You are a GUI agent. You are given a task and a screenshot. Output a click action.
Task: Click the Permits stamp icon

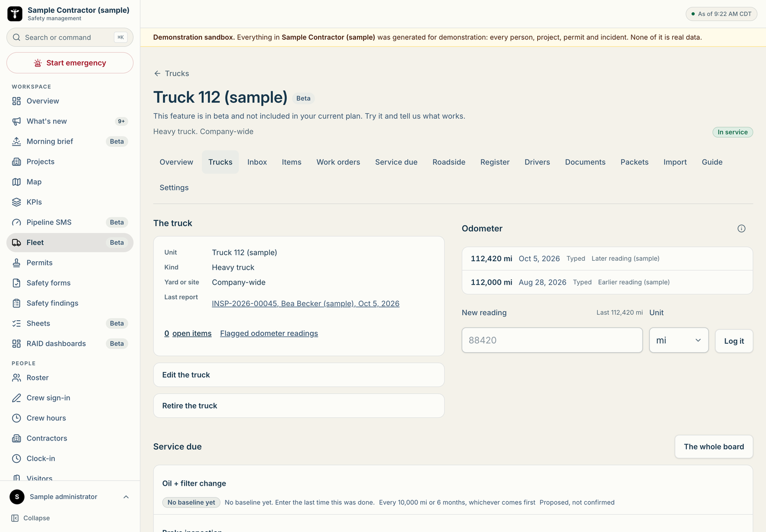16,263
